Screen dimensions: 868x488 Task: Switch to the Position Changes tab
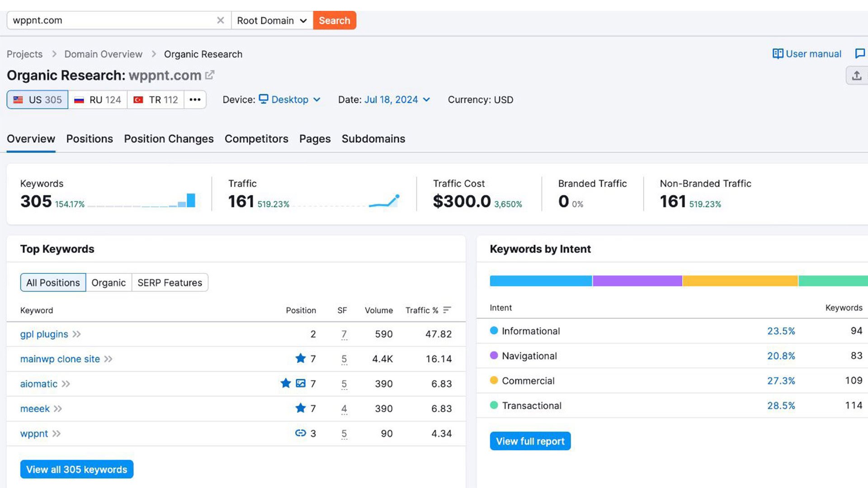click(169, 139)
